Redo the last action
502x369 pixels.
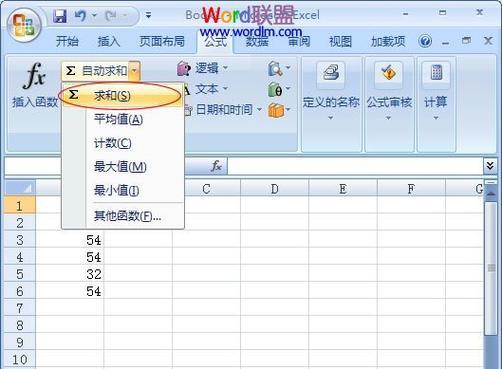click(111, 16)
